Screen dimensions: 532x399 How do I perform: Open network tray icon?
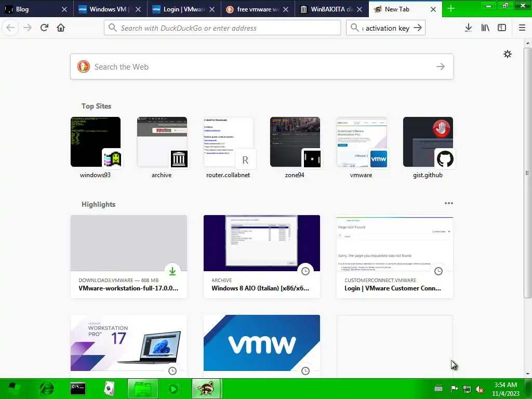click(x=467, y=389)
